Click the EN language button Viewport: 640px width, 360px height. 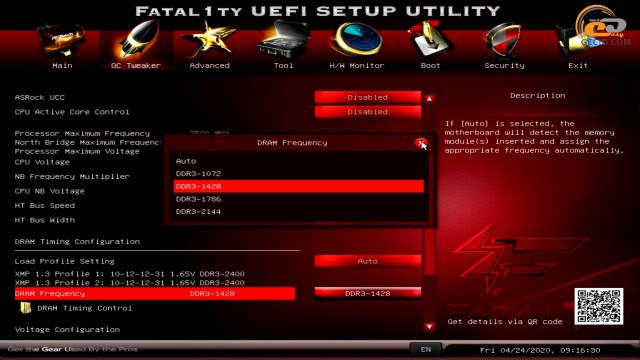425,349
